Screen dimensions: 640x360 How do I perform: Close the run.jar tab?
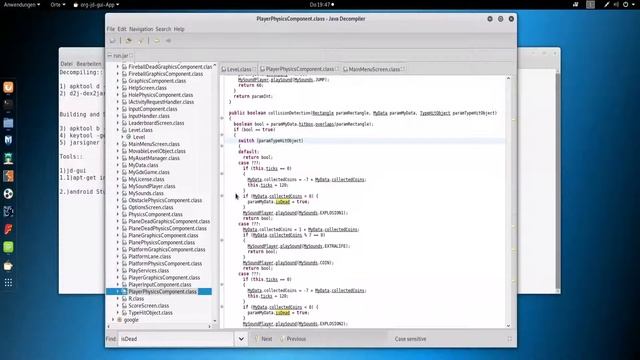pos(131,56)
